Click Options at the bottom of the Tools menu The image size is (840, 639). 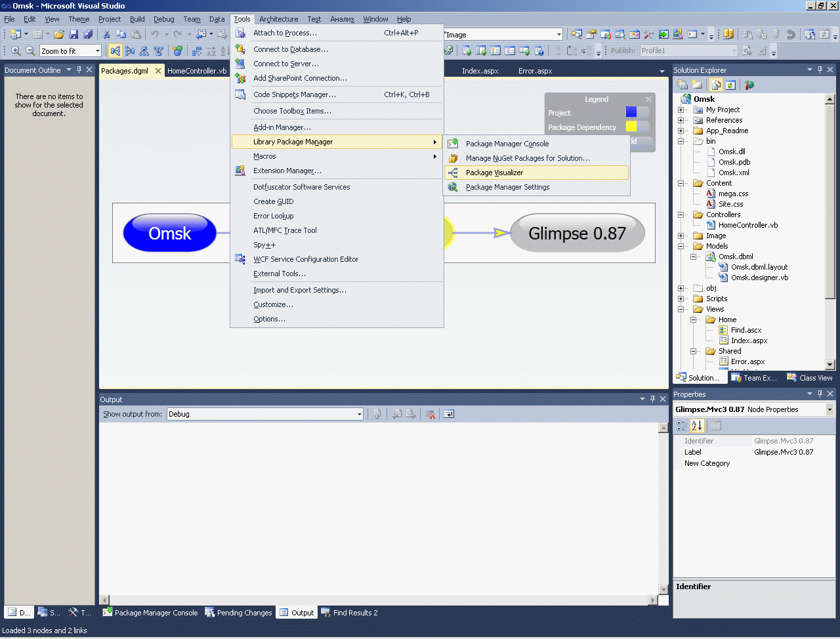(337, 319)
